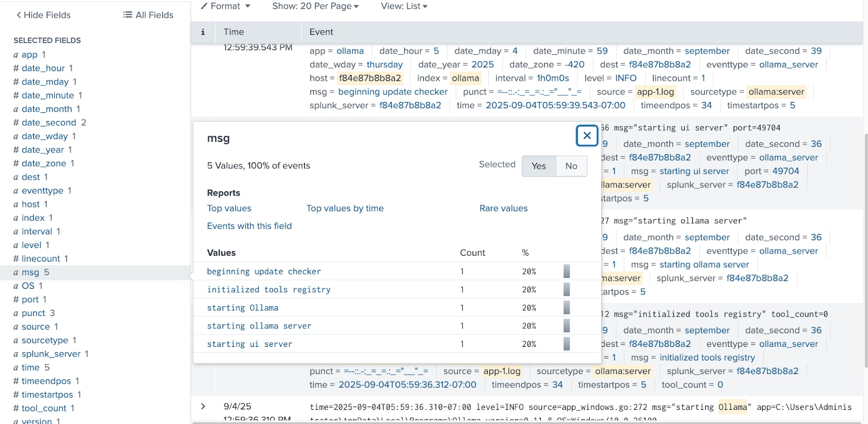Open the Show 20 Per Page dropdown
Screen dimensions: 868x424
click(x=315, y=6)
